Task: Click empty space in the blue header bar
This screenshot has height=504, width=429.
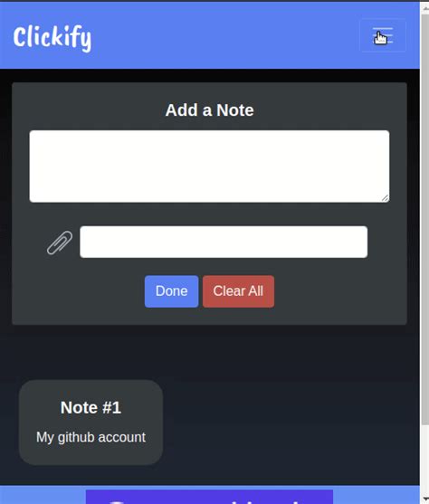Action: 225,35
